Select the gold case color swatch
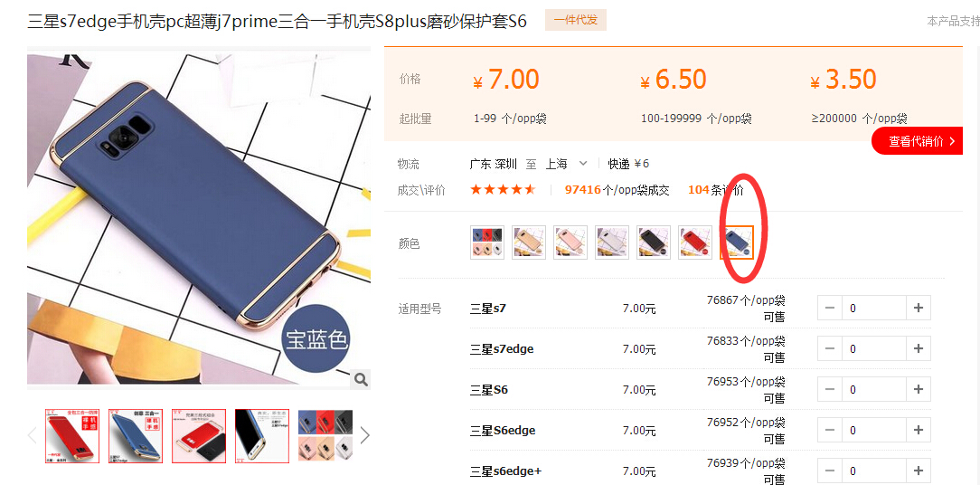This screenshot has height=485, width=980. pos(529,242)
